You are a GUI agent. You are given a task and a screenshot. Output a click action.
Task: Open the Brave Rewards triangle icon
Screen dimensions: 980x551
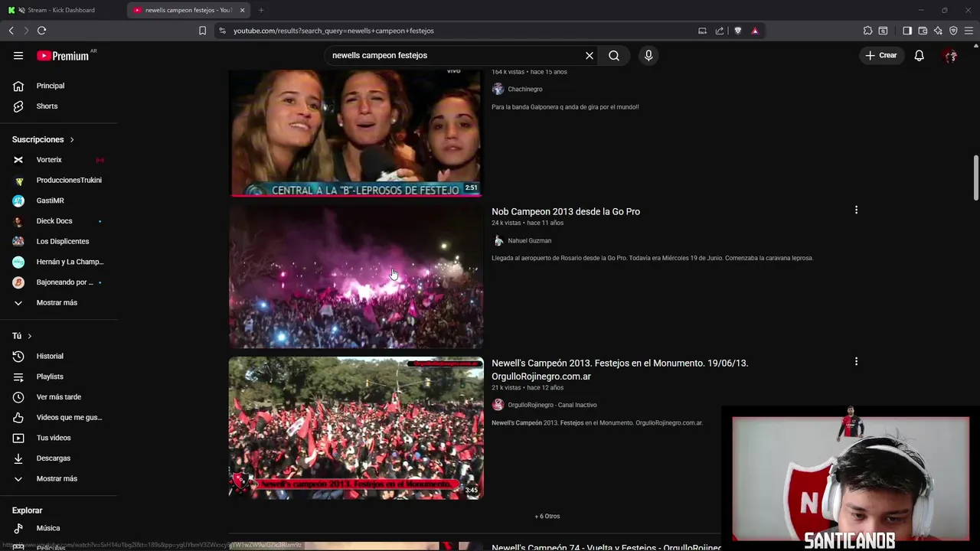pos(755,31)
